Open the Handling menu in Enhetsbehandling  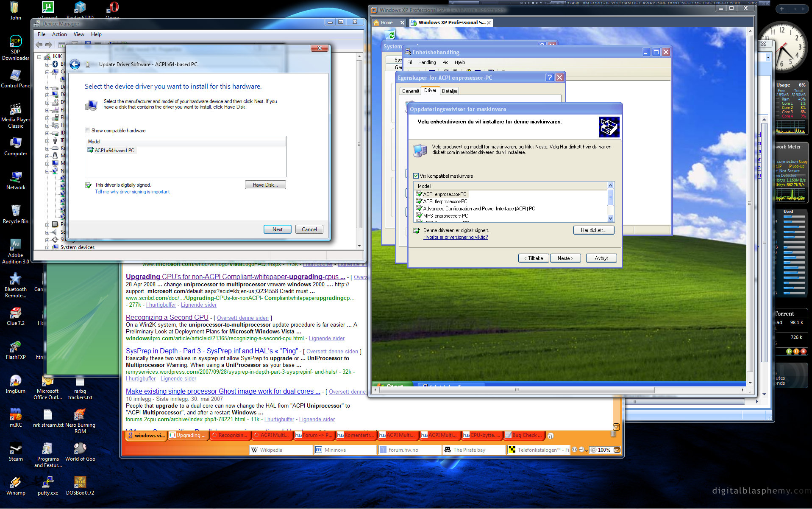click(427, 62)
